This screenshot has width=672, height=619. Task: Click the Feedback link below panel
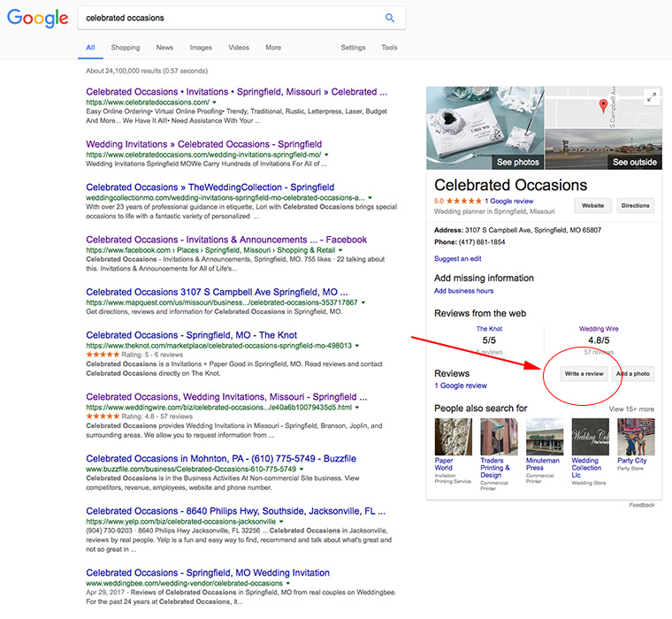(642, 505)
